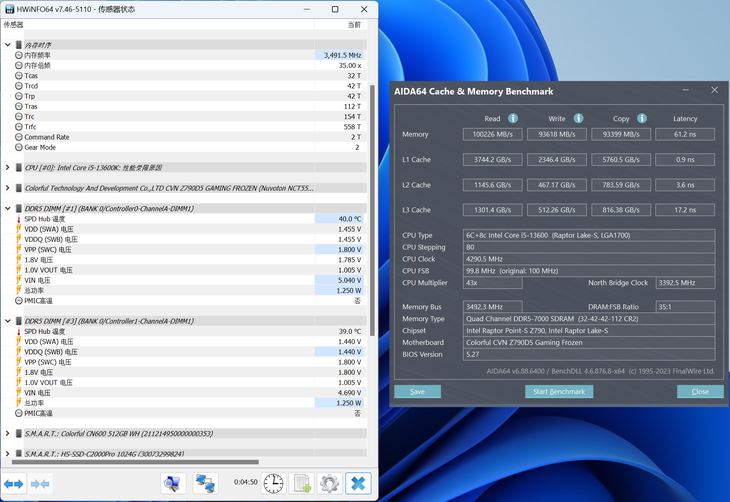Click the 35.00 x memory multiplier value

(x=350, y=66)
